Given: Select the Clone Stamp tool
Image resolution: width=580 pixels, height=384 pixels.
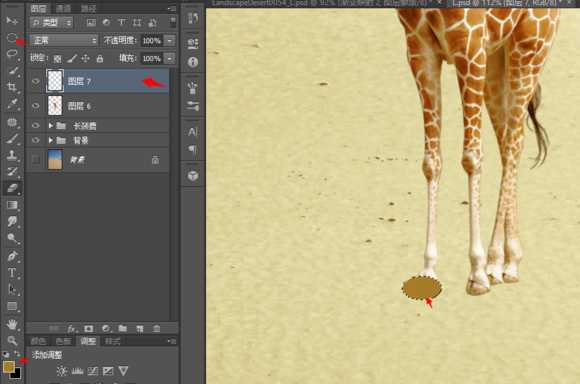Looking at the screenshot, I should (12, 155).
